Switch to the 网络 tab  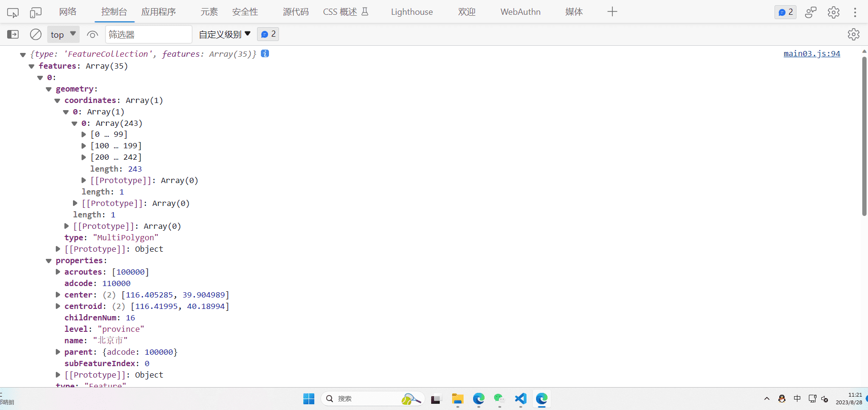coord(68,12)
